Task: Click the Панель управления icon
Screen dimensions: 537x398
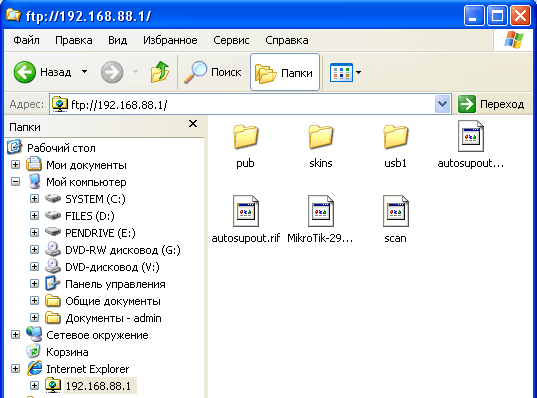Action: [x=53, y=283]
